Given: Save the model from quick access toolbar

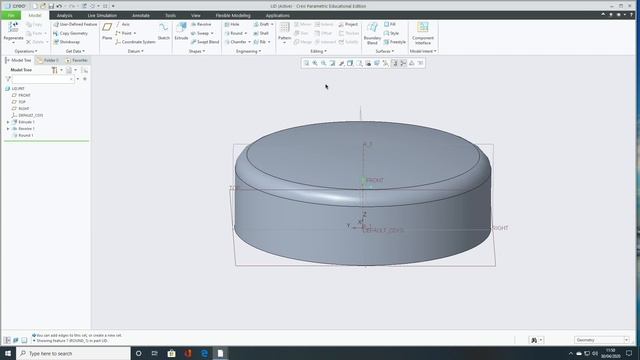Looking at the screenshot, I should pyautogui.click(x=51, y=6).
